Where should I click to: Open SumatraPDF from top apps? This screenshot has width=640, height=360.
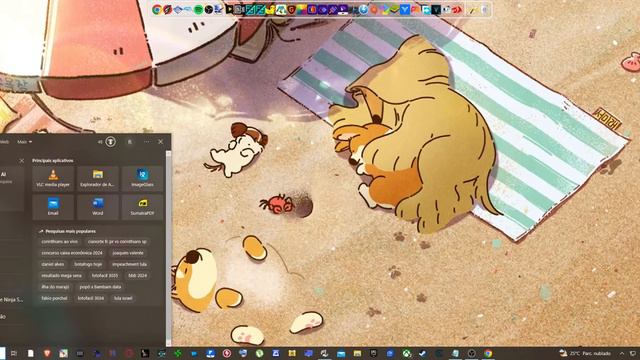tap(142, 207)
